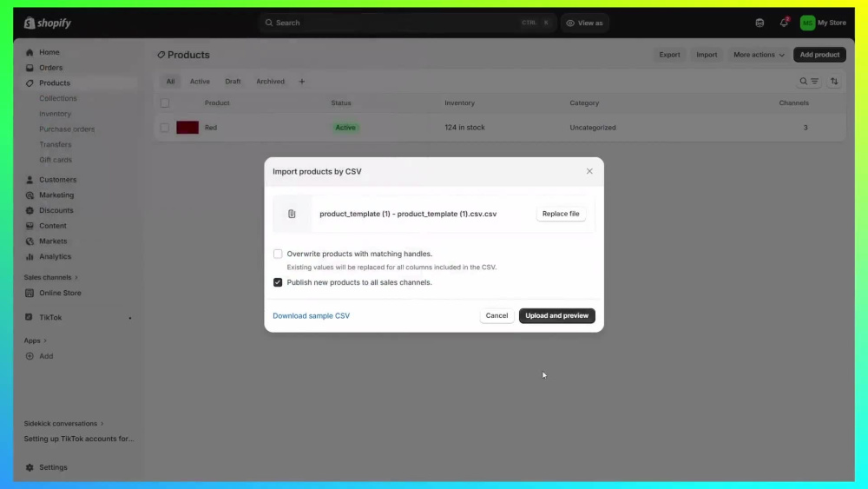Expand the Apps section
The image size is (868, 489).
(36, 340)
